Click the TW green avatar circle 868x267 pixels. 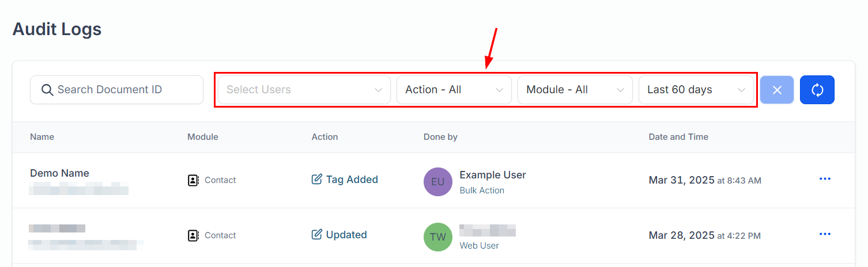(438, 237)
